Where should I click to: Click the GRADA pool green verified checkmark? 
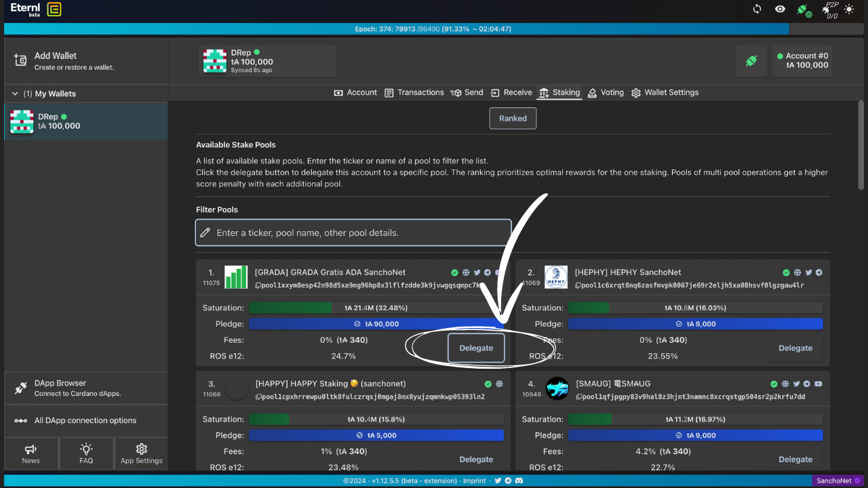click(455, 272)
